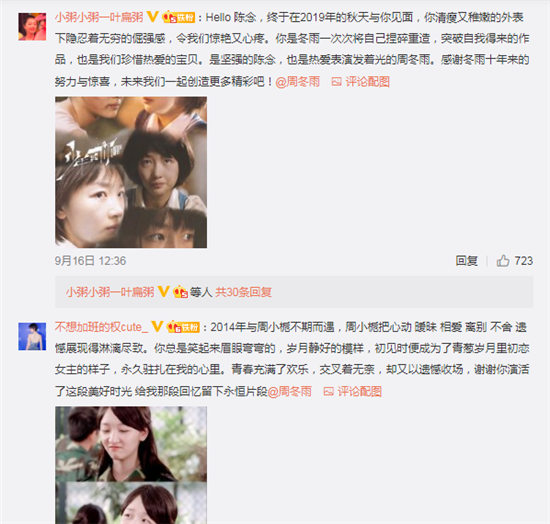Screen dimensions: 550x524
Task: Click crown badge icon in reply box
Action: pyautogui.click(x=180, y=292)
